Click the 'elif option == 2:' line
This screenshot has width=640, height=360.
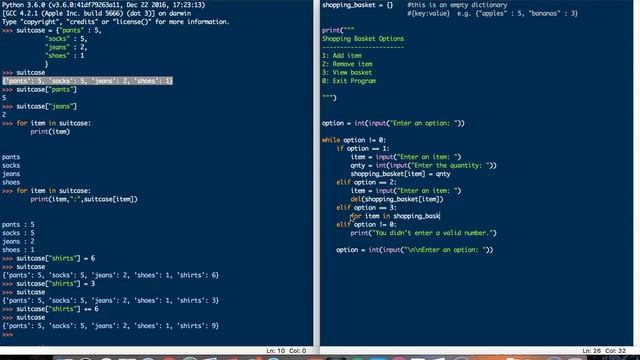(366, 182)
